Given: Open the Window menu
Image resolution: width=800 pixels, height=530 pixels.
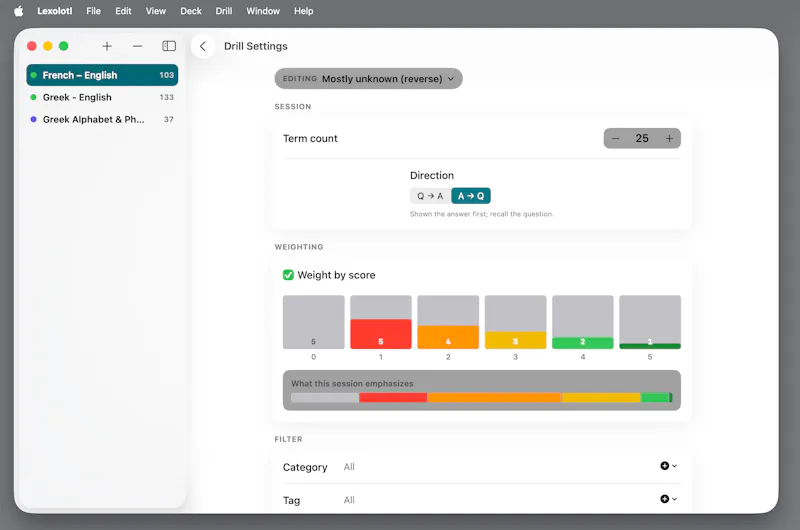Looking at the screenshot, I should [x=263, y=11].
